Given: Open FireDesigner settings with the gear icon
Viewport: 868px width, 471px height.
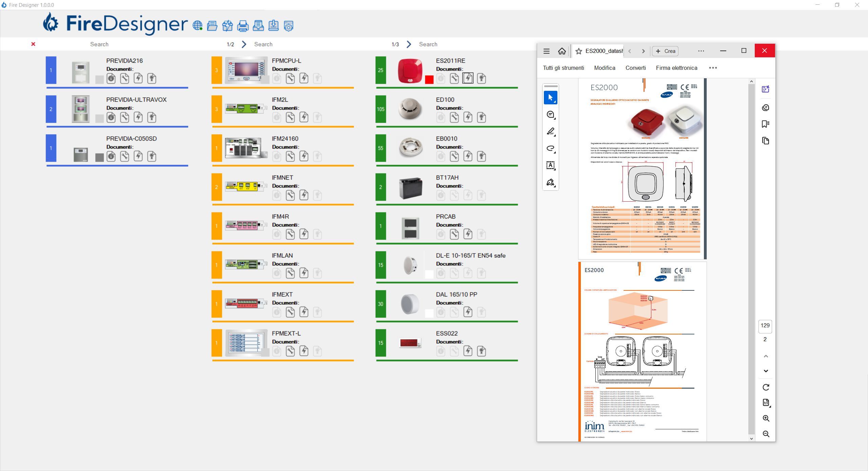Looking at the screenshot, I should 288,26.
